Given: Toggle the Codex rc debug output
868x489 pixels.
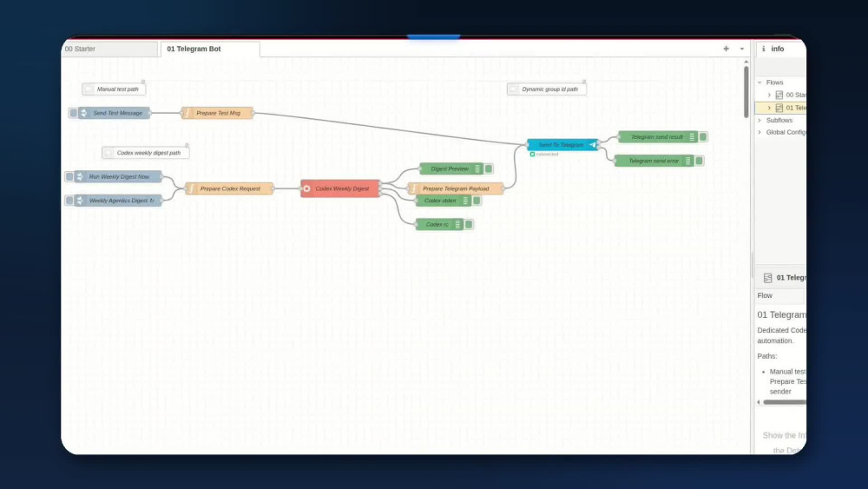Looking at the screenshot, I should 469,224.
